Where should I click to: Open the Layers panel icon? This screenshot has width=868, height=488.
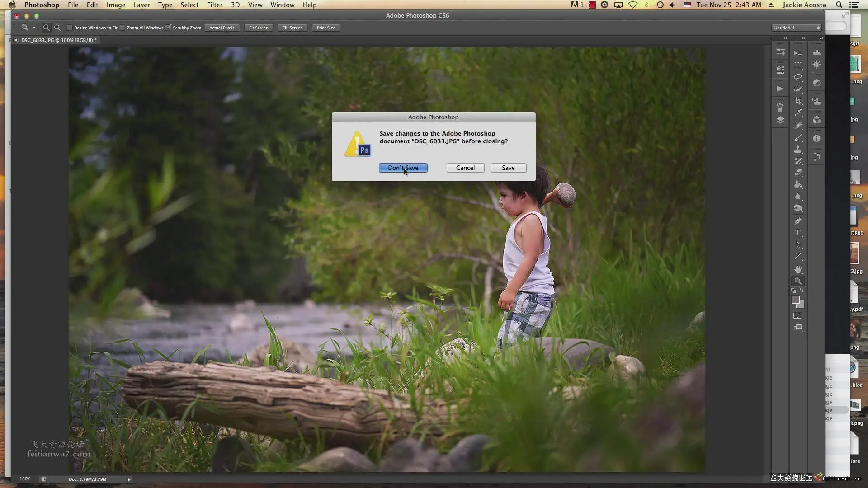[x=780, y=120]
